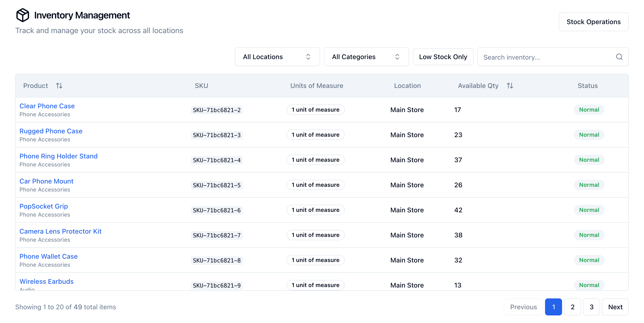Click Normal status badge for Phone Ring Holder Stand
Screen dimensions: 644x323
click(x=589, y=160)
